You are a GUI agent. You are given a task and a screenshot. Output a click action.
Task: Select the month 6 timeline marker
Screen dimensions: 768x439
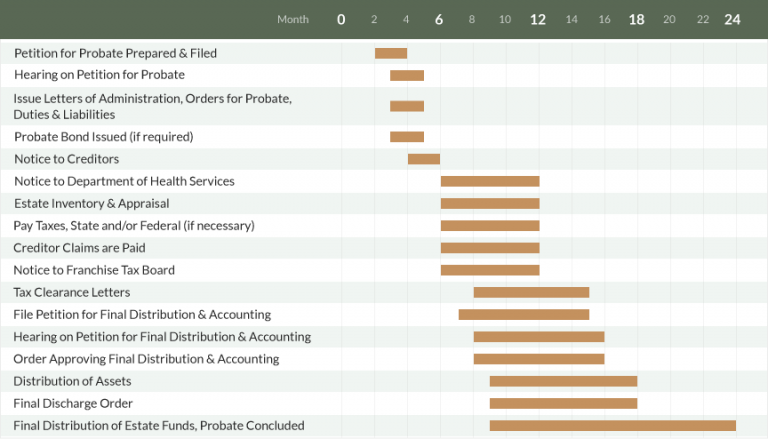tap(439, 19)
